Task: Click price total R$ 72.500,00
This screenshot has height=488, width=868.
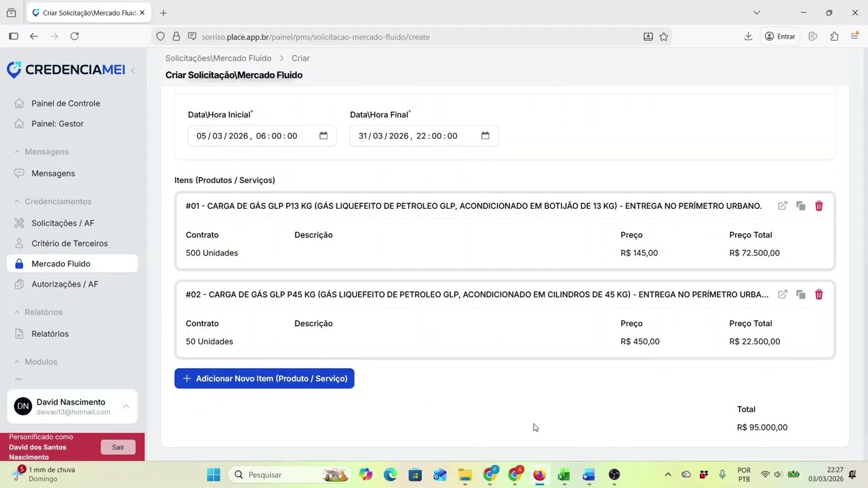Action: coord(755,253)
